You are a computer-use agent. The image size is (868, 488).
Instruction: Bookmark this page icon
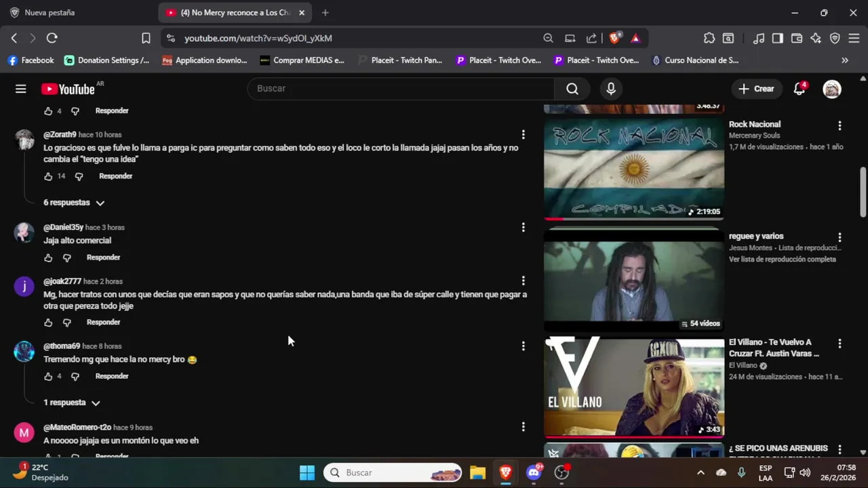click(146, 38)
